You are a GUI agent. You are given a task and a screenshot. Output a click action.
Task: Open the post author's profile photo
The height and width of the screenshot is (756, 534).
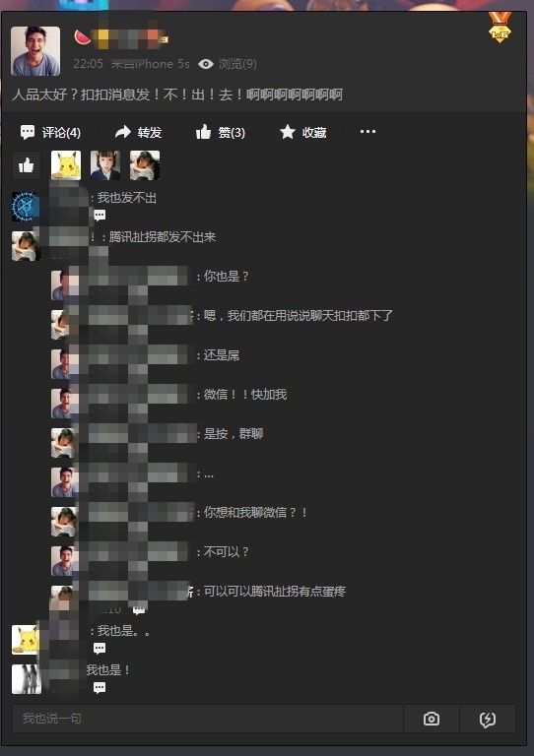pyautogui.click(x=35, y=51)
